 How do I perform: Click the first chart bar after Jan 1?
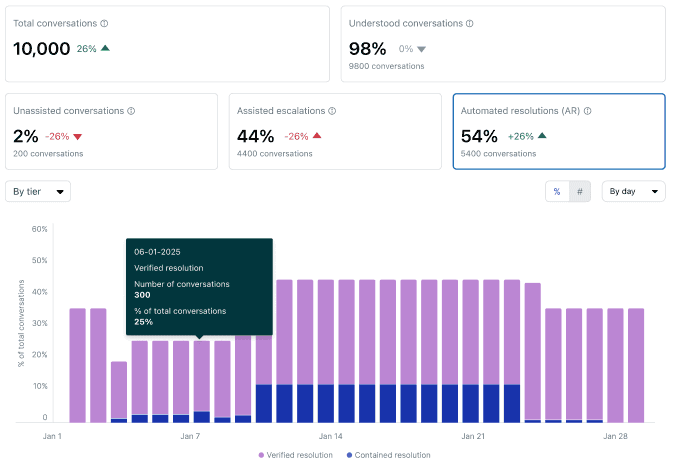coord(78,365)
